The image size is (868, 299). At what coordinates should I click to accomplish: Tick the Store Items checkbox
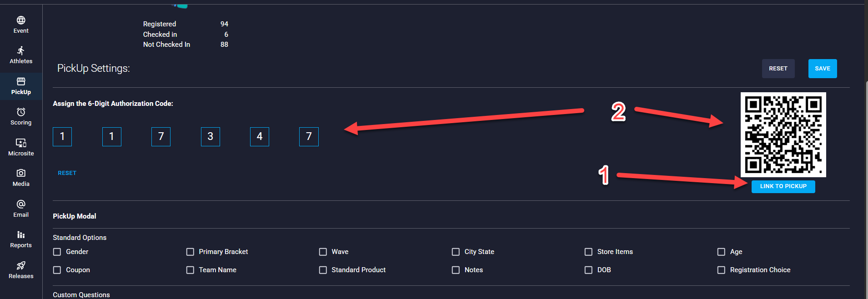pos(588,252)
